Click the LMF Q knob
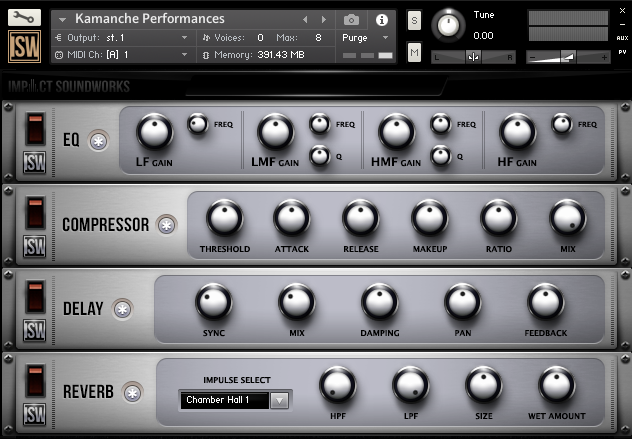 (320, 156)
